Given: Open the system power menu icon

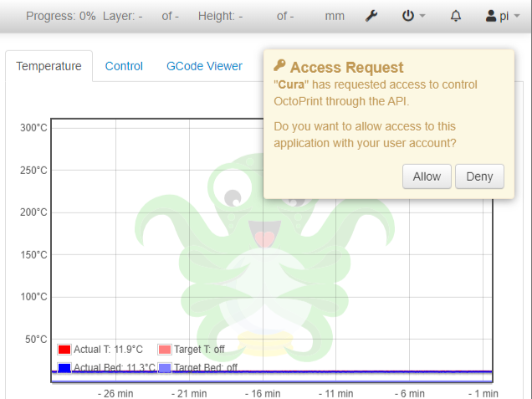Looking at the screenshot, I should click(x=408, y=16).
